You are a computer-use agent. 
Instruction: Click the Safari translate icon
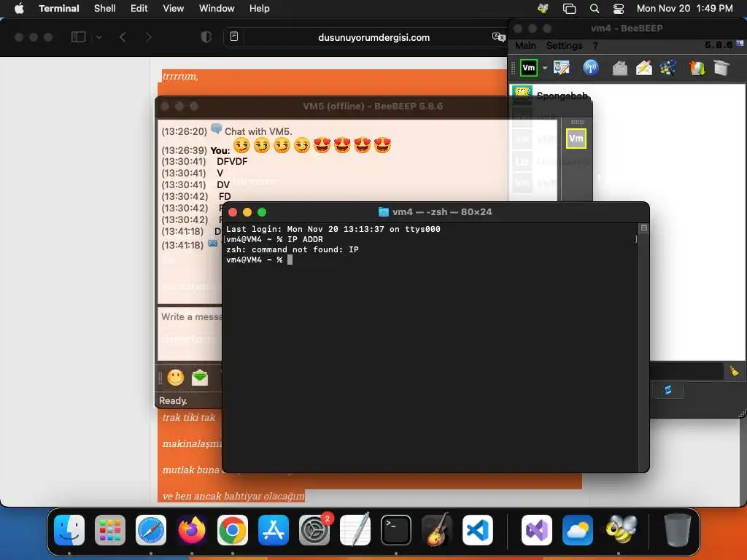(x=498, y=37)
